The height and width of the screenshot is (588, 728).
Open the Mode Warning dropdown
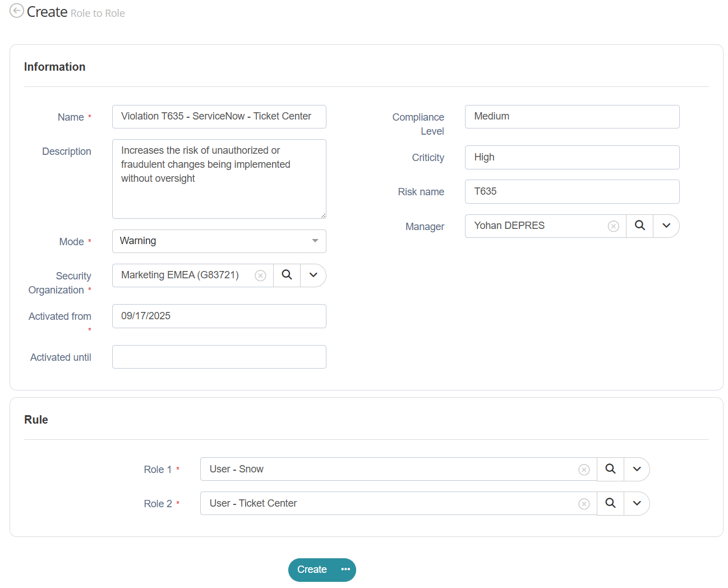pos(219,241)
